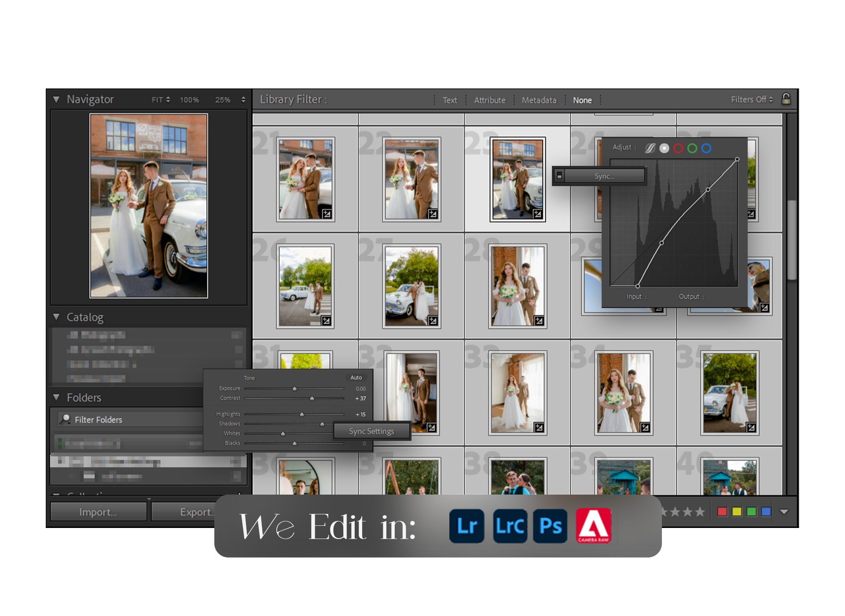Click the Adobe Camera Raw icon
This screenshot has height=616, width=845.
(x=593, y=525)
